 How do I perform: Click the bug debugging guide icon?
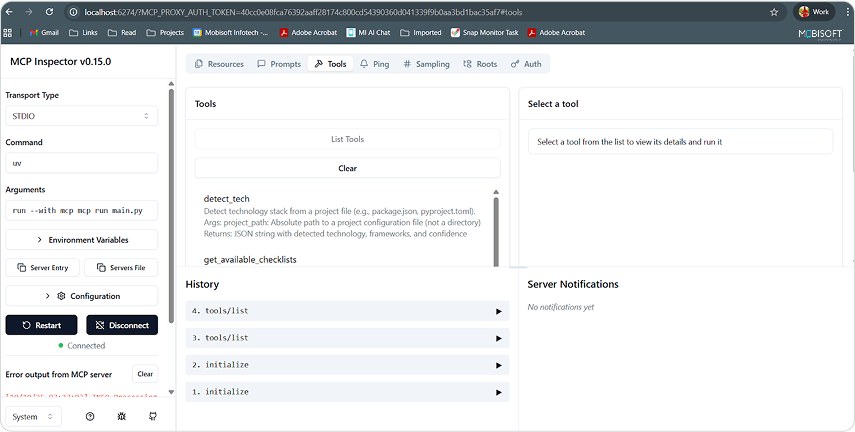click(x=121, y=416)
